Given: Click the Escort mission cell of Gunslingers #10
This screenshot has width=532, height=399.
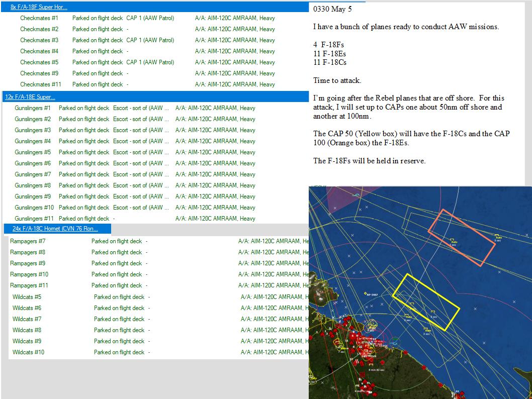Looking at the screenshot, I should [x=141, y=208].
